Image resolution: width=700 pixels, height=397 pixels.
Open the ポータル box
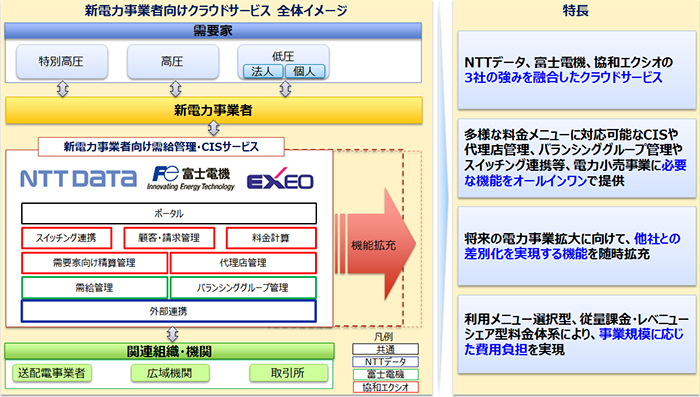[169, 213]
